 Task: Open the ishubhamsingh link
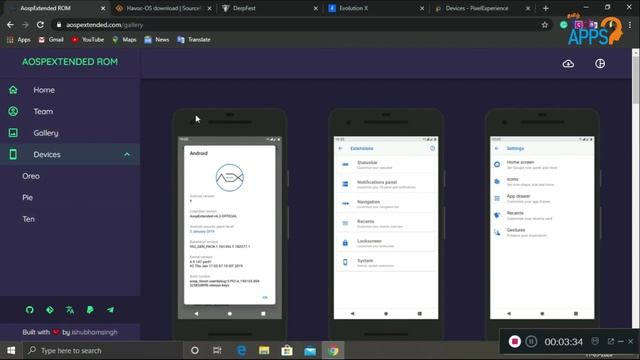coord(94,332)
